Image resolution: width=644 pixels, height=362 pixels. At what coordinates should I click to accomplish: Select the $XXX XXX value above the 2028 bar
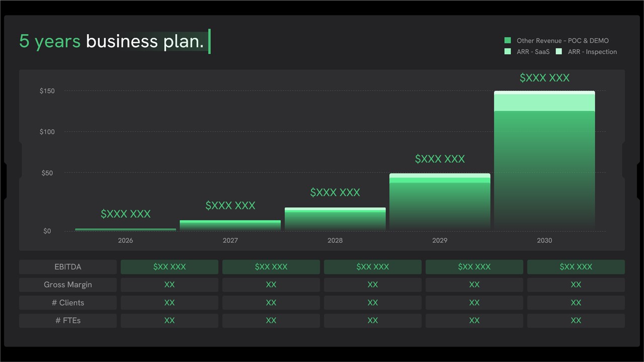335,192
